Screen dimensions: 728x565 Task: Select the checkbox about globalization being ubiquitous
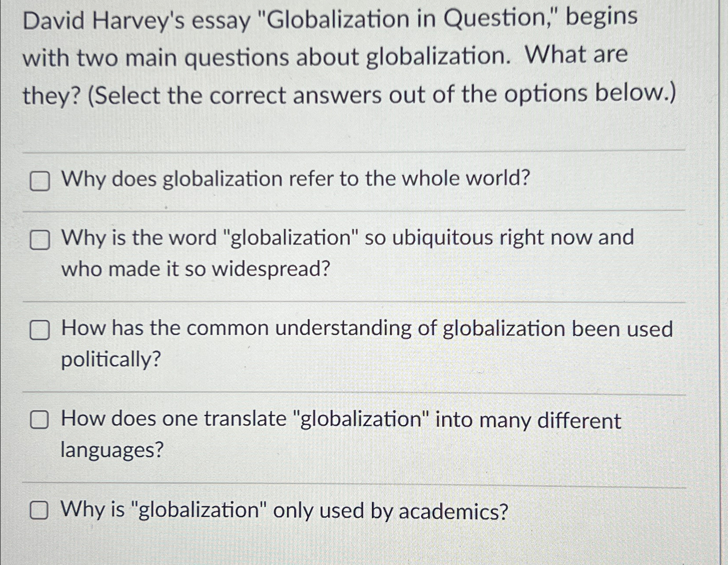pos(41,241)
